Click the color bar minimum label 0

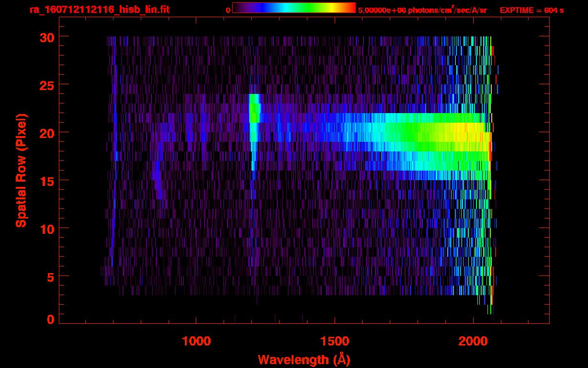click(228, 10)
